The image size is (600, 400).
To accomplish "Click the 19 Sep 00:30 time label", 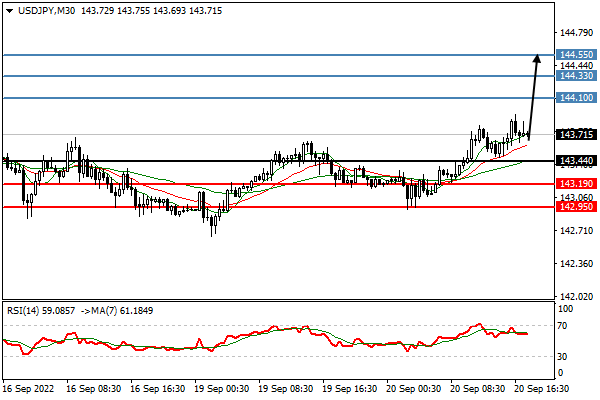I will pyautogui.click(x=221, y=385).
